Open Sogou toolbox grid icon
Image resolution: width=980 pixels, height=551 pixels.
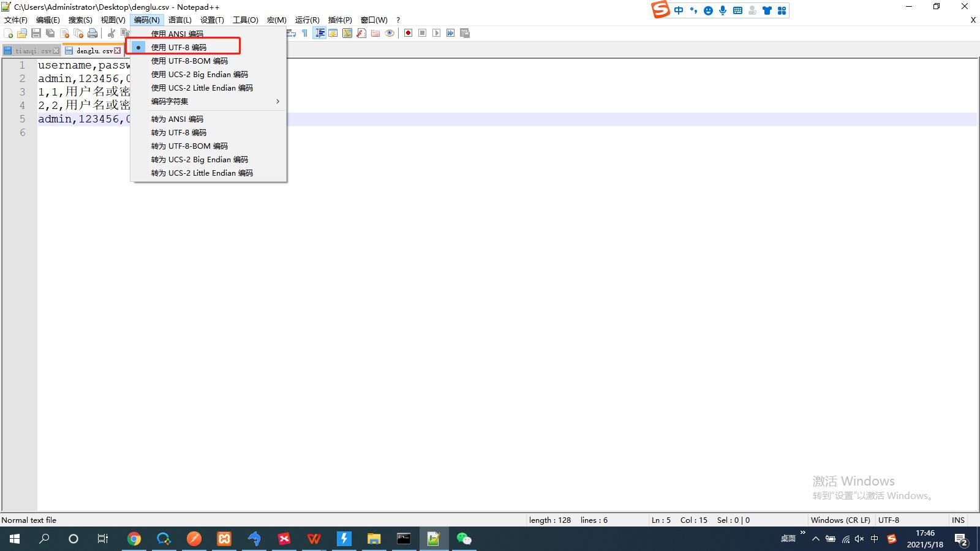coord(782,10)
